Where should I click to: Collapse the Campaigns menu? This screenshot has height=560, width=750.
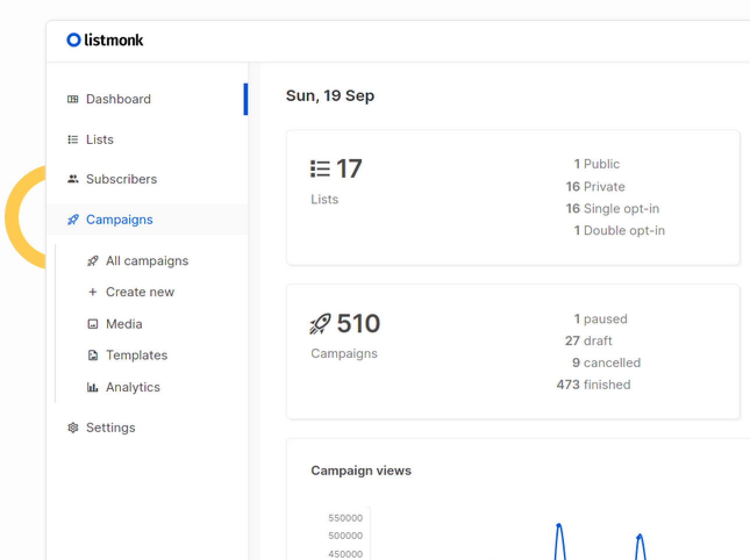[x=147, y=220]
